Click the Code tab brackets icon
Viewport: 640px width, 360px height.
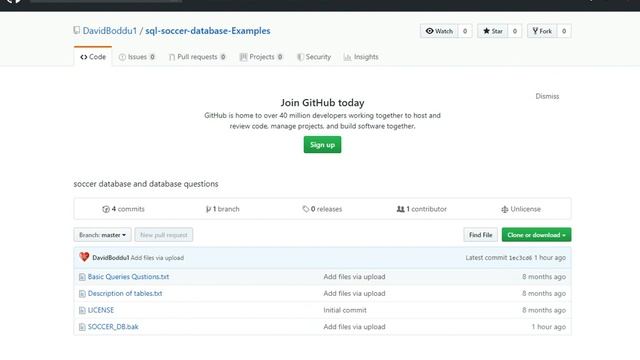tap(84, 57)
